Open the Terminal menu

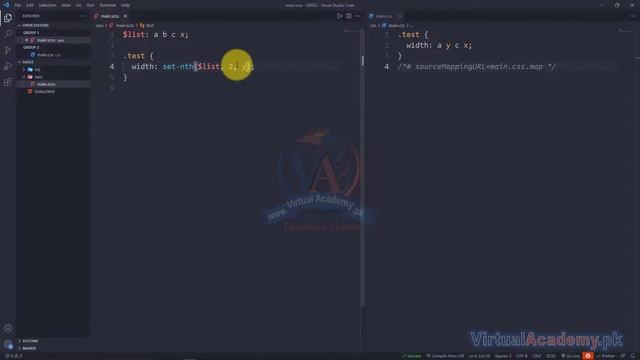coord(107,5)
